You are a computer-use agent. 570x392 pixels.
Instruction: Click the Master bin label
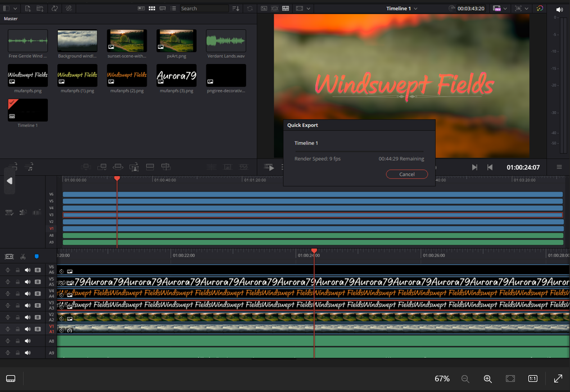click(x=11, y=19)
